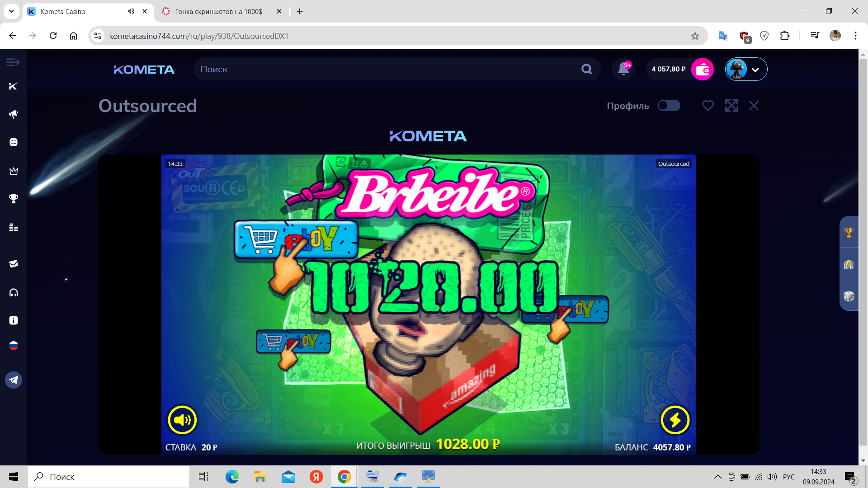This screenshot has width=868, height=488.
Task: Open Telegram channel from sidebar
Action: pyautogui.click(x=14, y=380)
